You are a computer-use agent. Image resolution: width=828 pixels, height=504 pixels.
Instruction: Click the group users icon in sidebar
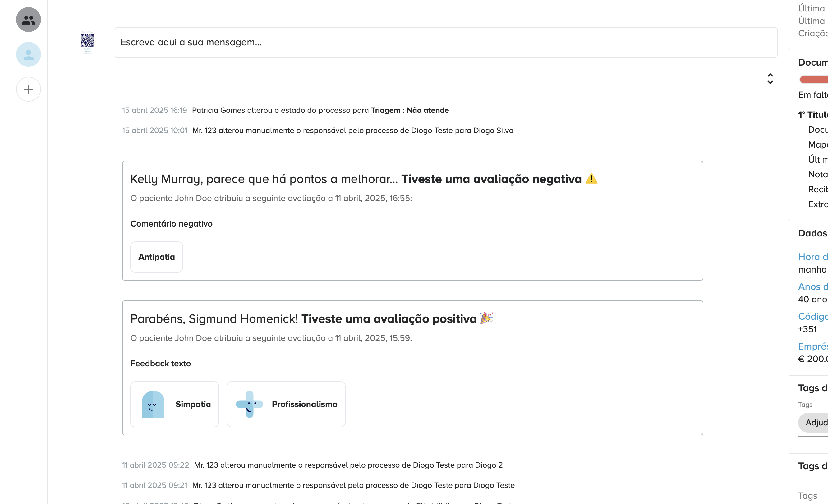[29, 20]
